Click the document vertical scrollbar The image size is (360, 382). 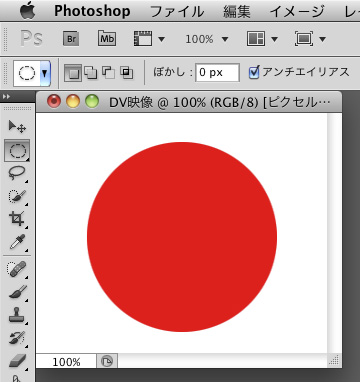(335, 233)
